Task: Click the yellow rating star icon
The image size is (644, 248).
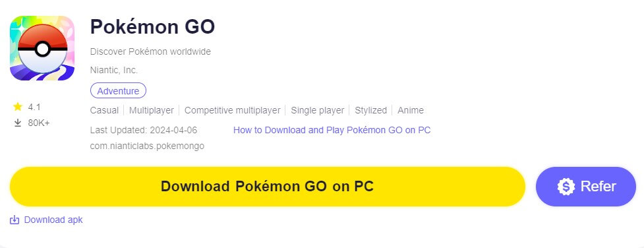Action: (17, 107)
